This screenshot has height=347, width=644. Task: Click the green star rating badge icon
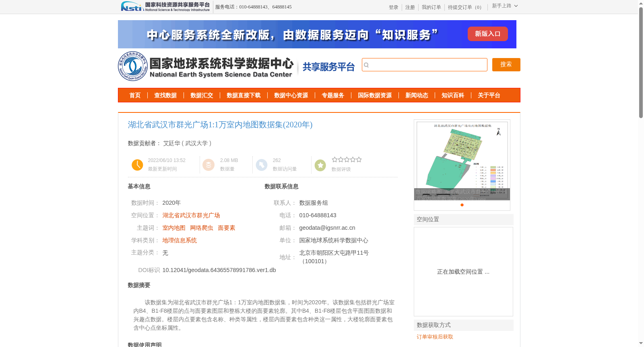pos(320,165)
